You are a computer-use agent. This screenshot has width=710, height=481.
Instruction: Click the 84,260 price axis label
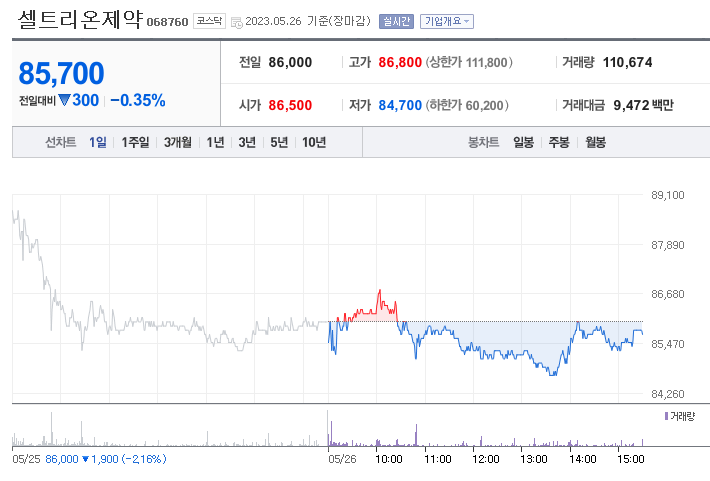(x=667, y=394)
